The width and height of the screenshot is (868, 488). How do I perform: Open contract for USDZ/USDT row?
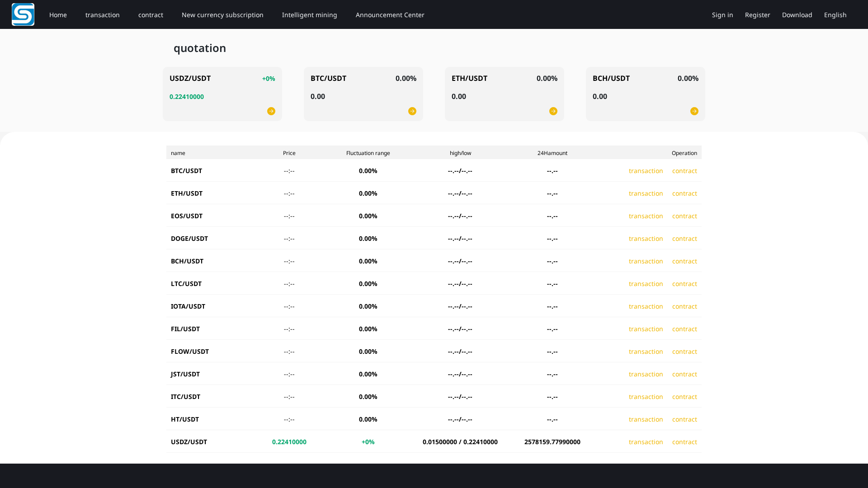(x=684, y=442)
